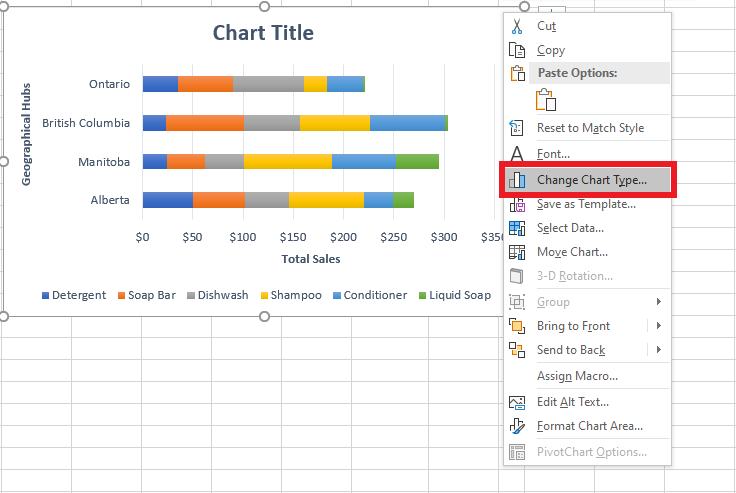Viewport: 736px width, 493px height.
Task: Click the Save as Template icon
Action: coord(517,204)
